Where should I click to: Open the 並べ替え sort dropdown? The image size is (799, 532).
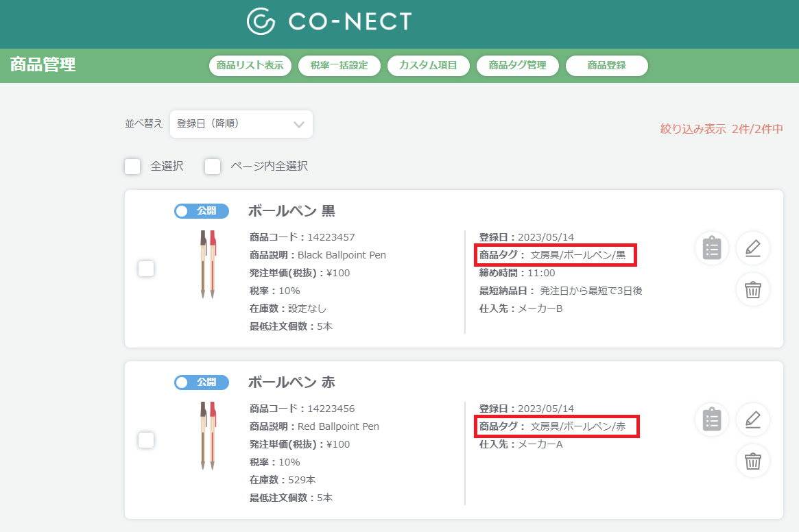coord(241,124)
